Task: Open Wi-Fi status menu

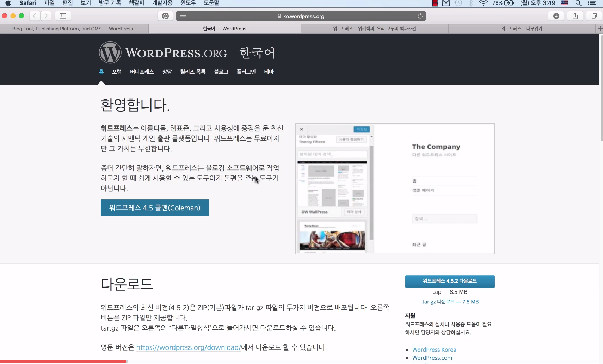Action: coord(483,3)
